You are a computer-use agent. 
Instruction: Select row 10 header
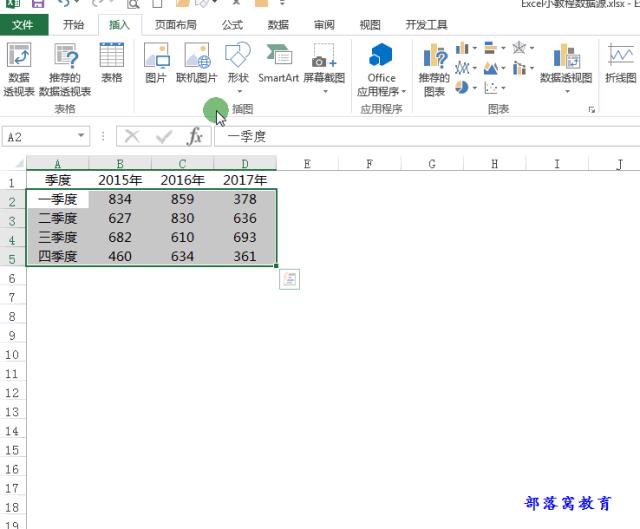tap(12, 354)
